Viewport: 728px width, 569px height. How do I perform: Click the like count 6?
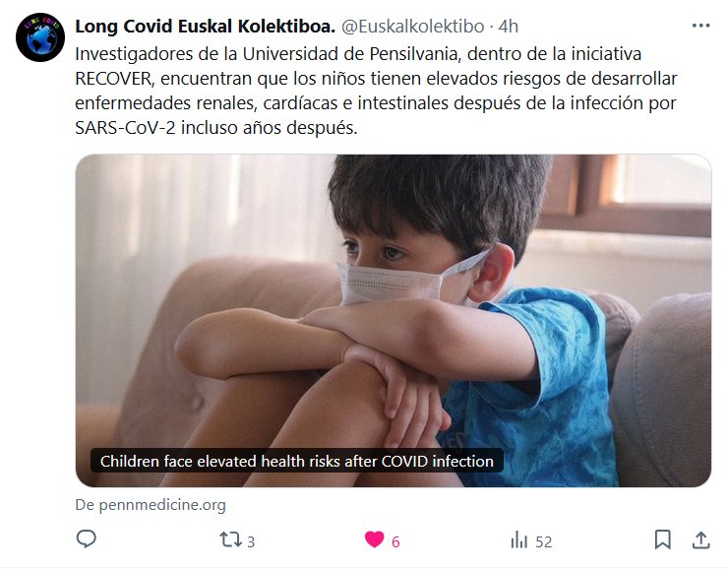(395, 541)
